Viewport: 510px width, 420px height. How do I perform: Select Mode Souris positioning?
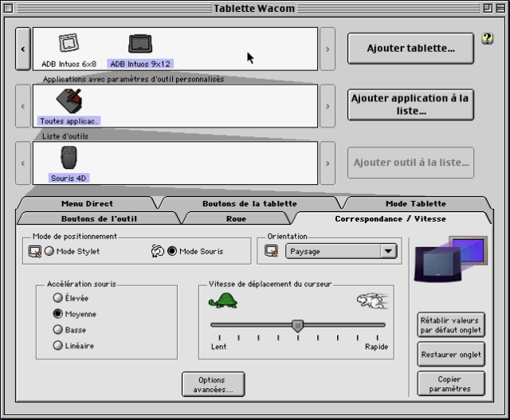coord(172,251)
